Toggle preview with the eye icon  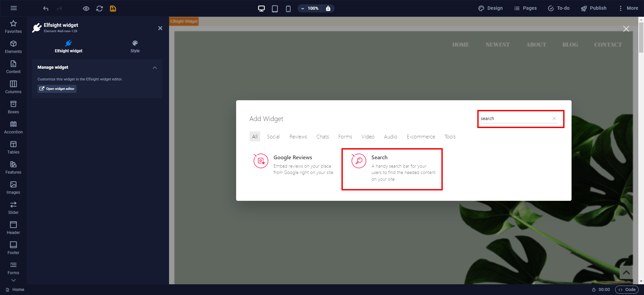(86, 9)
